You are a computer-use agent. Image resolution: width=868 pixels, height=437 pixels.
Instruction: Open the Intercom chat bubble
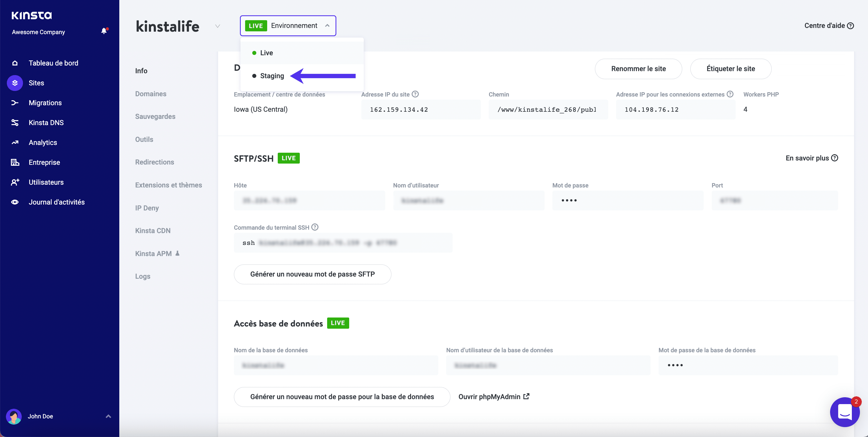[x=844, y=412]
